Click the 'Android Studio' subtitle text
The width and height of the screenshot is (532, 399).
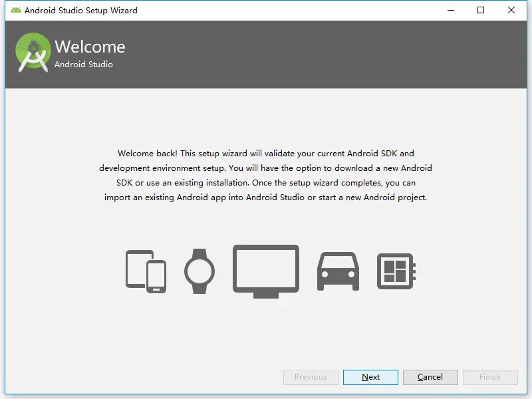84,64
